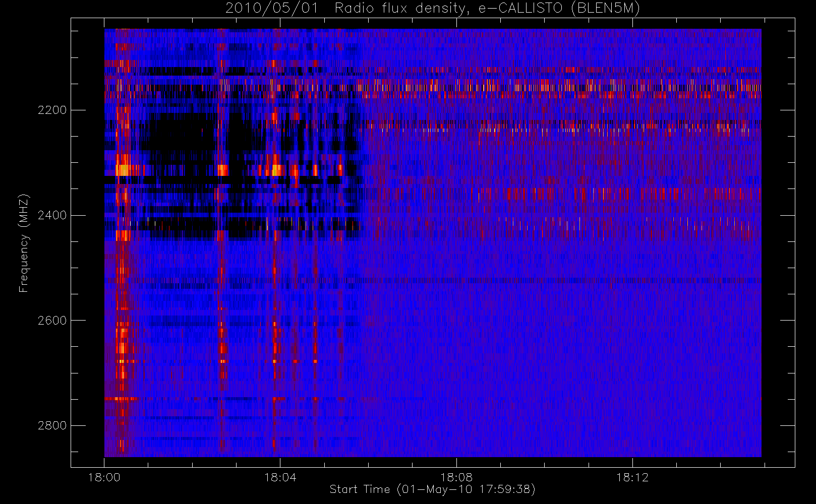Screen dimensions: 816x504
Task: Click the 'Frequency (MHZ)' axis label
Action: pos(24,243)
